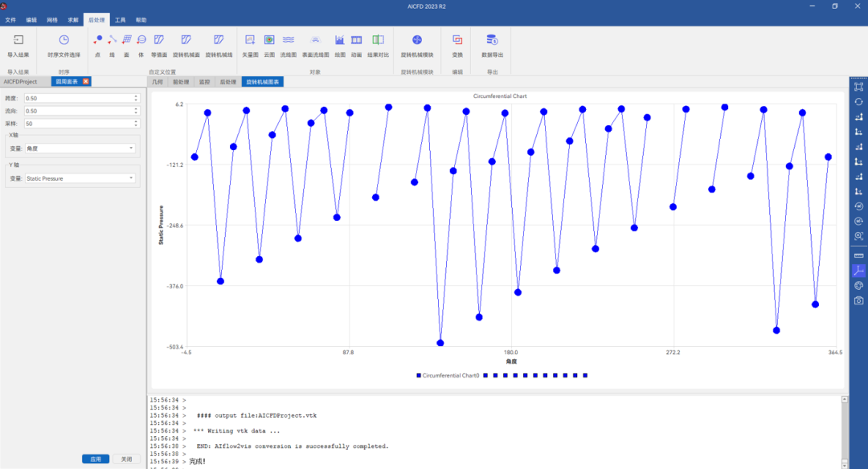This screenshot has height=469, width=868.
Task: Click the 结果对比 result comparison icon
Action: (378, 40)
